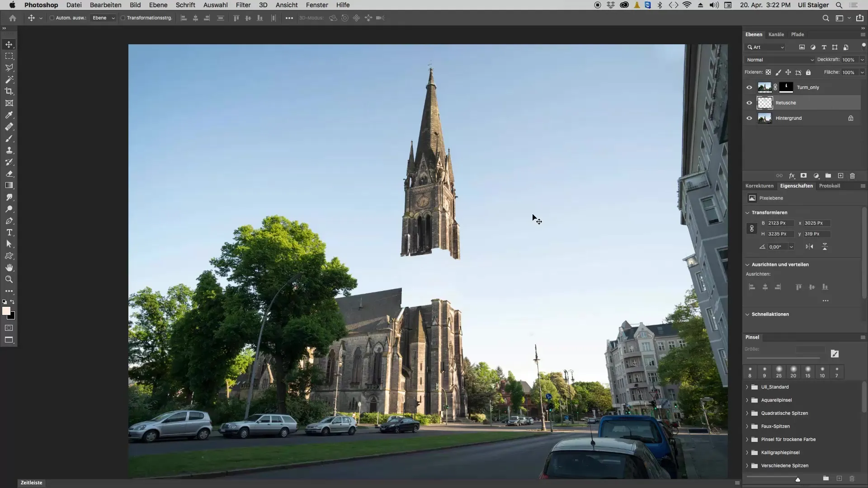Image resolution: width=868 pixels, height=488 pixels.
Task: Enable Autom. ausw. checkbox
Action: tap(52, 18)
